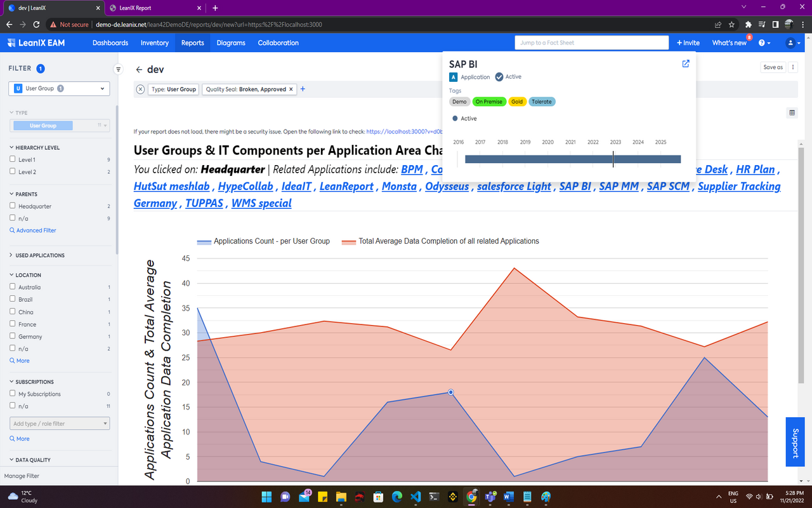Collapse the DATA QUALITY section
Viewport: 812px width, 508px height.
[30, 460]
